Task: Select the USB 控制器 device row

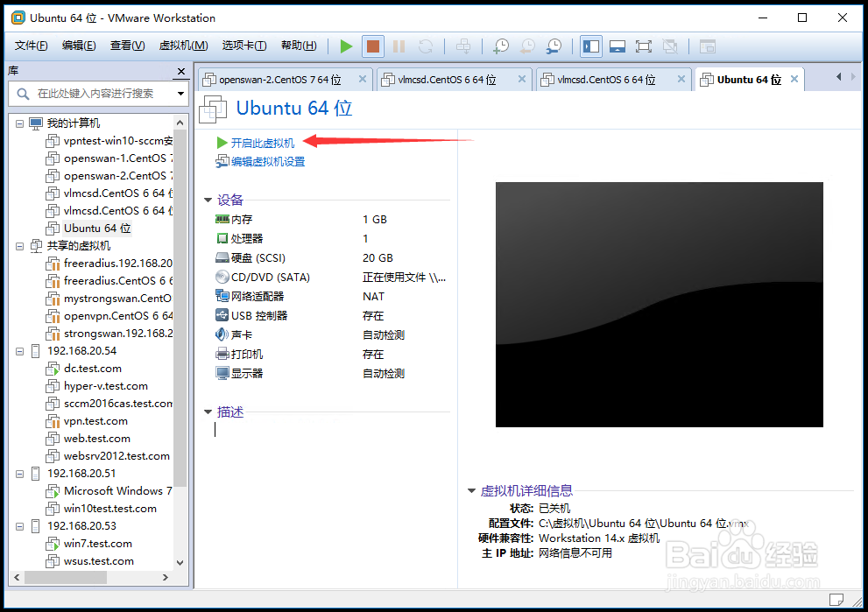Action: (330, 316)
